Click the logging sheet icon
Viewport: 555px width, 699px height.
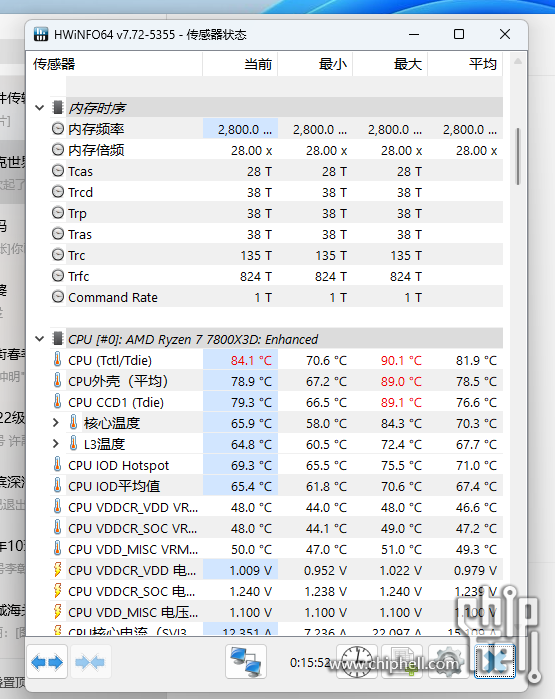tap(403, 662)
